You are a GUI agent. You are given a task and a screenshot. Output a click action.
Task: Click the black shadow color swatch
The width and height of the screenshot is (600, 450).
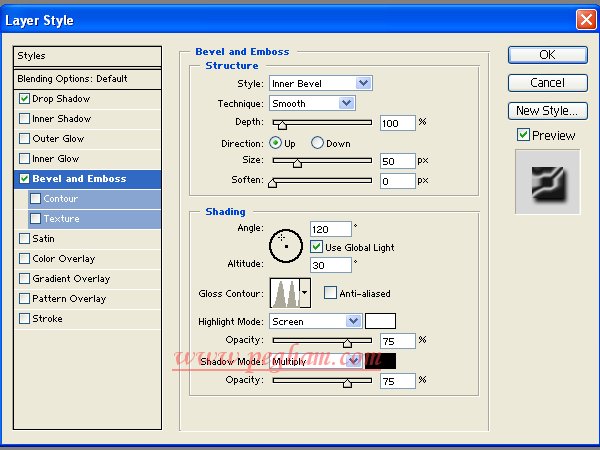tap(380, 361)
